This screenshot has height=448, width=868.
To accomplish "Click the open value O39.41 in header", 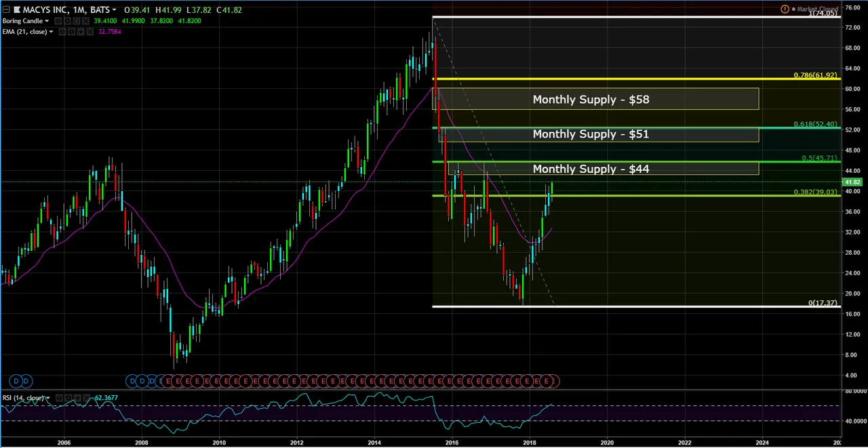I will (137, 10).
